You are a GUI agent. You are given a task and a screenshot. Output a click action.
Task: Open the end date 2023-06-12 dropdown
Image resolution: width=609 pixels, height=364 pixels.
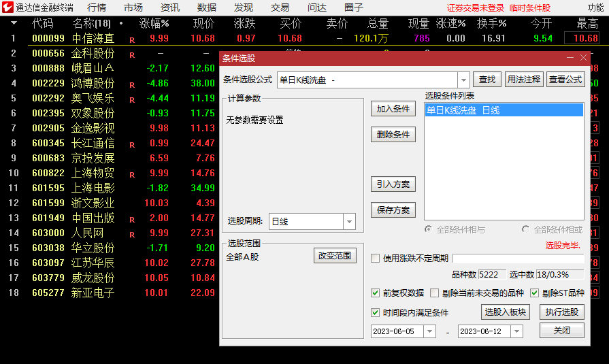[x=516, y=331]
